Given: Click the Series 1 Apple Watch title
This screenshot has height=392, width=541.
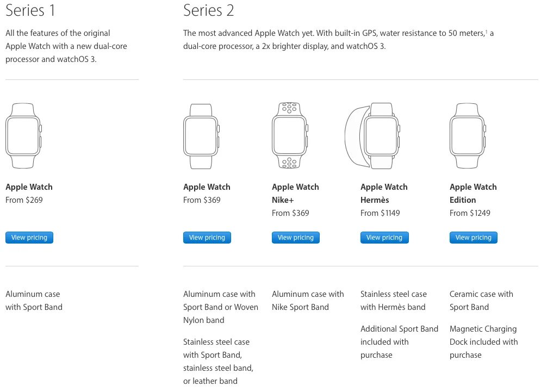Looking at the screenshot, I should [29, 187].
